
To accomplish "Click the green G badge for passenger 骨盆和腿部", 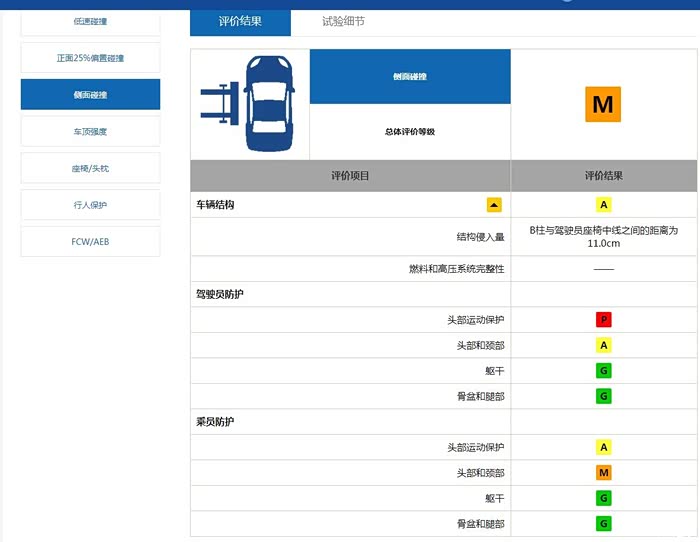I will pos(603,524).
